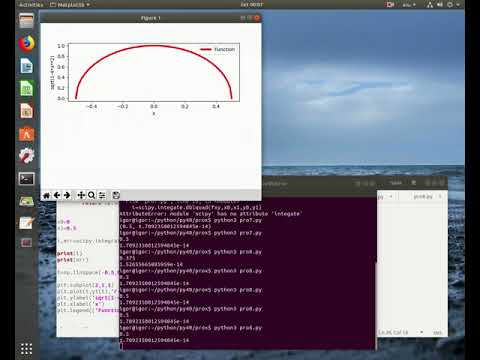The width and height of the screenshot is (480, 360).
Task: Open the Matplotlib app menu in top bar
Action: pyautogui.click(x=70, y=5)
